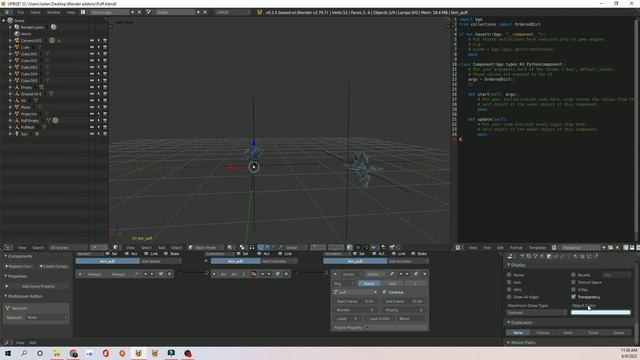Uncheck the Transparency display checkbox
Screen dimensions: 640x360
click(573, 297)
